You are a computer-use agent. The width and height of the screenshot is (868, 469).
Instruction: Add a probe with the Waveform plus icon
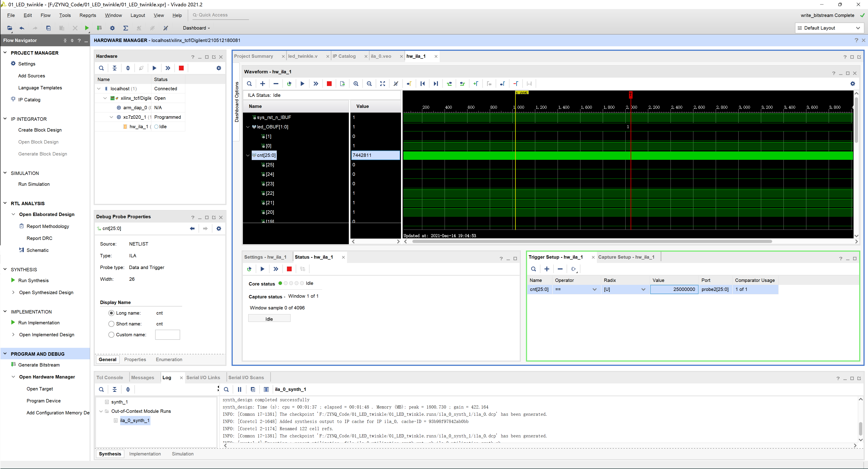[263, 84]
